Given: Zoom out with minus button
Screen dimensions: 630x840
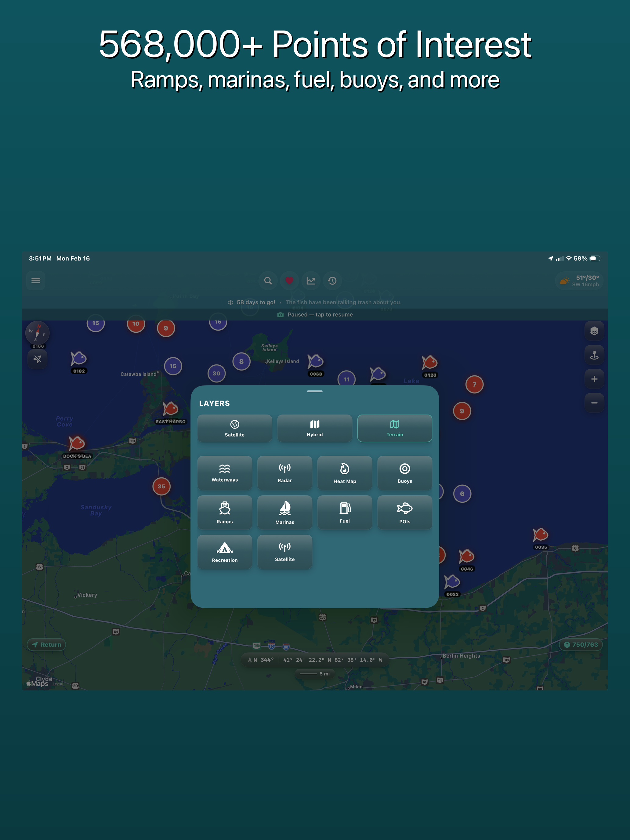Looking at the screenshot, I should [x=594, y=403].
